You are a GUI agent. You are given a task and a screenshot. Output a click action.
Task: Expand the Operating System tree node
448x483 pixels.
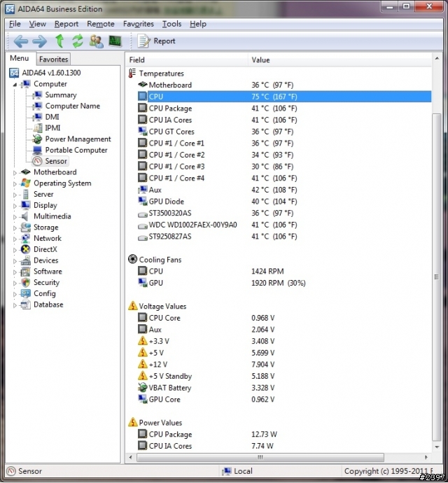point(15,184)
